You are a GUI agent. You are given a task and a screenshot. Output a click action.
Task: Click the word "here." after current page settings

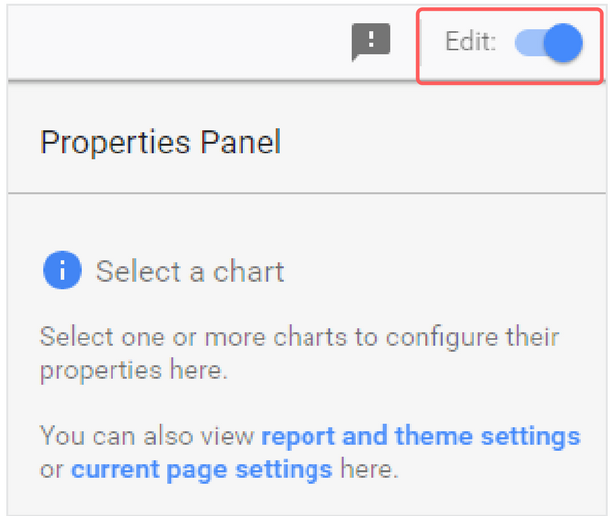369,468
